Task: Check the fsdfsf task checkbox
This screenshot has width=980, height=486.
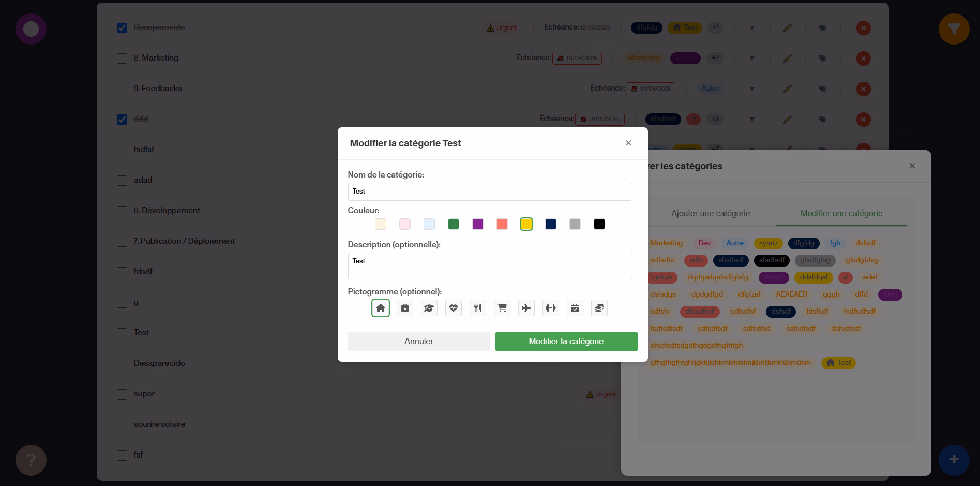Action: pyautogui.click(x=122, y=150)
